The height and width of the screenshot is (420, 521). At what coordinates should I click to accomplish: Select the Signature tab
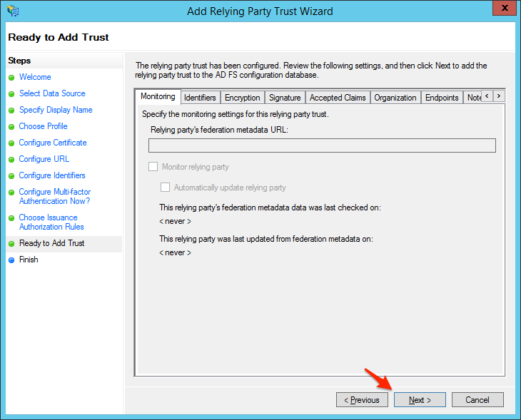(285, 98)
